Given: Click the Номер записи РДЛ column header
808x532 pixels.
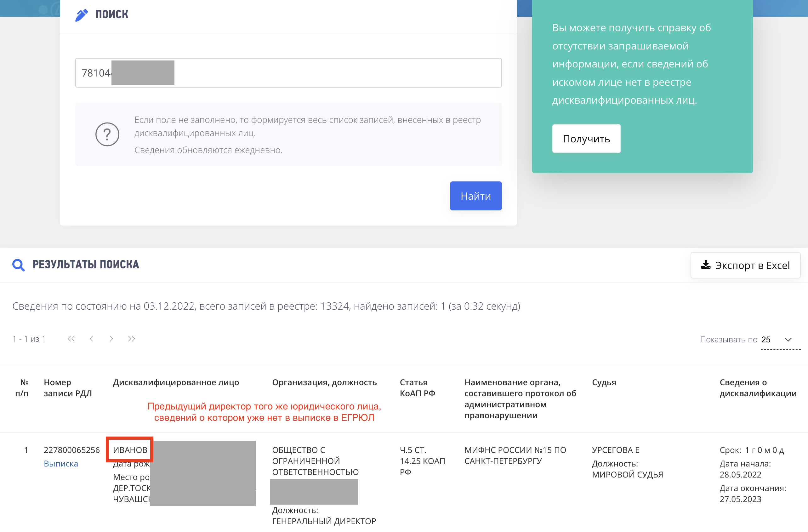Looking at the screenshot, I should click(68, 388).
